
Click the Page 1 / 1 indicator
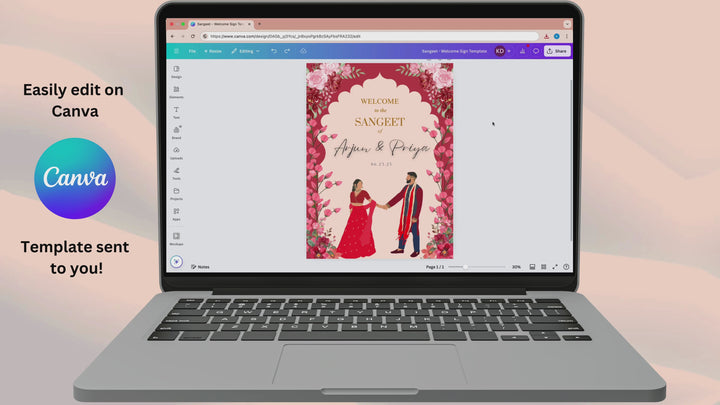(x=434, y=267)
